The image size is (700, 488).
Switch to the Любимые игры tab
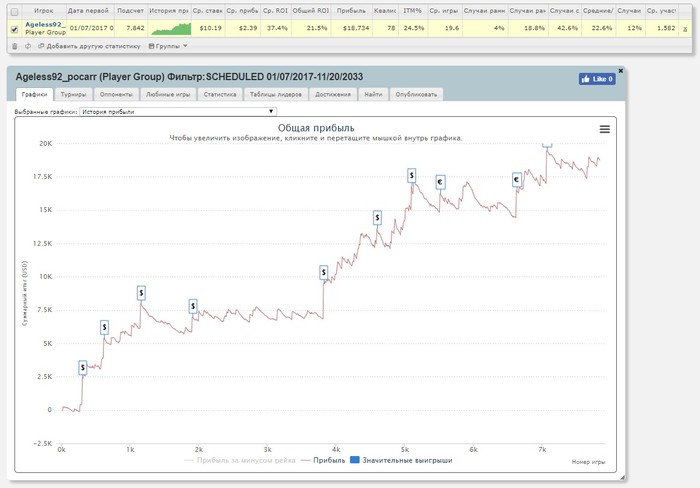(168, 94)
